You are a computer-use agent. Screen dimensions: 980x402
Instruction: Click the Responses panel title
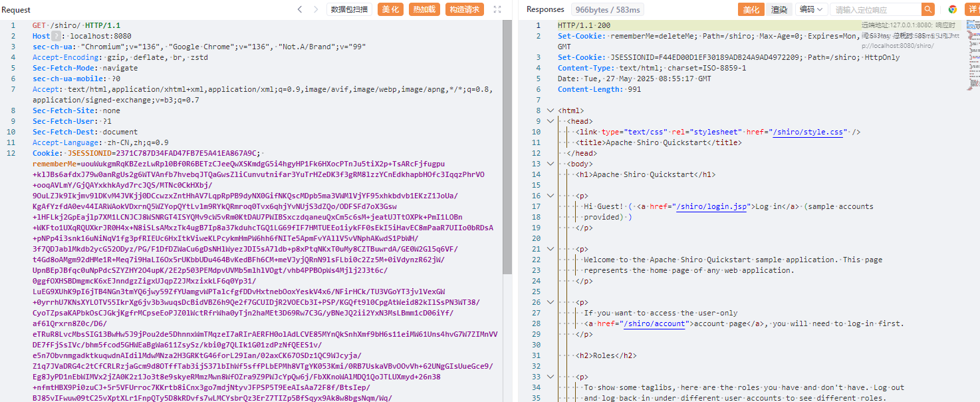tap(545, 9)
